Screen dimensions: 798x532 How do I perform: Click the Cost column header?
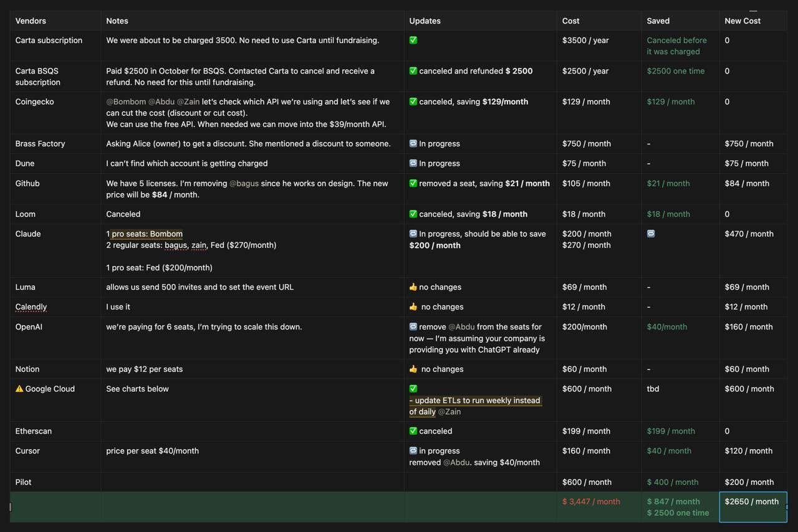(599, 21)
